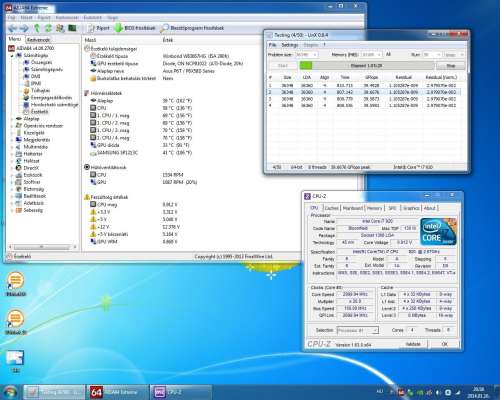Go forward in AIDA64 toolbar
The image size is (500, 400).
[x=24, y=28]
